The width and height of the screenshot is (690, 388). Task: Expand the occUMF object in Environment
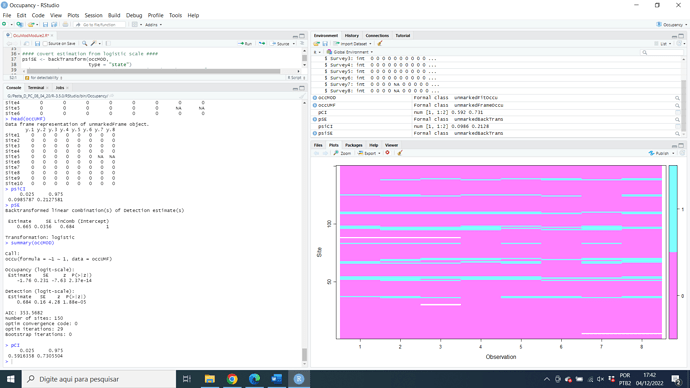click(315, 105)
